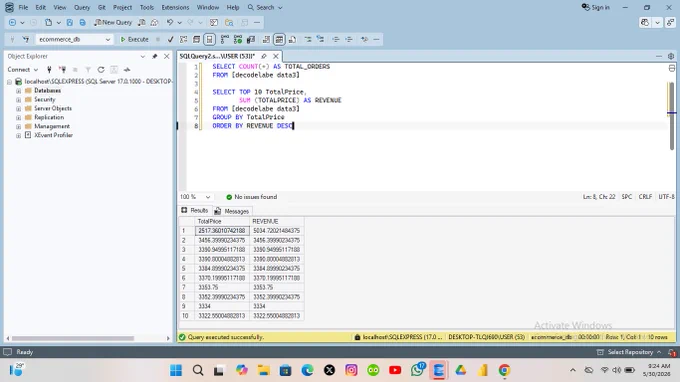Click the editor settings gear icon
680x382 pixels.
[671, 56]
